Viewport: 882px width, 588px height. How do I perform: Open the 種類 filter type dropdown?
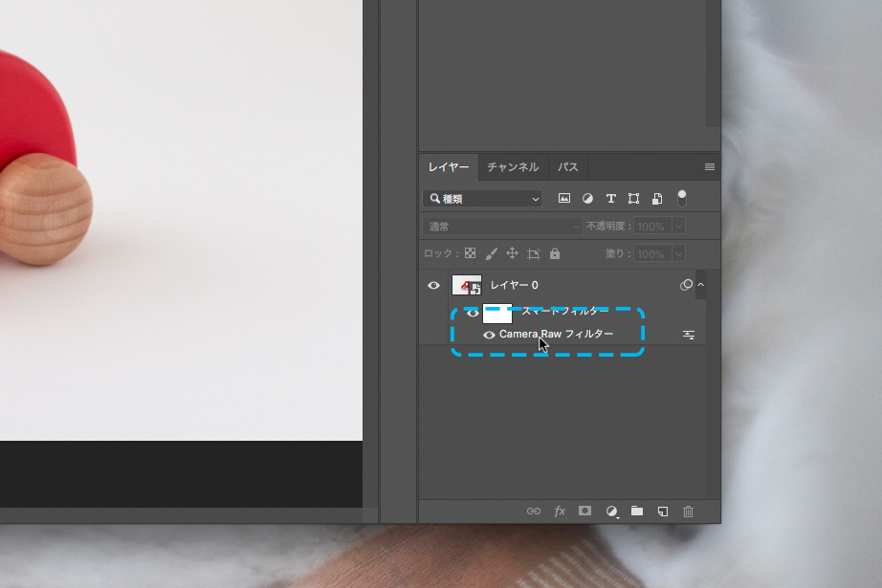483,199
